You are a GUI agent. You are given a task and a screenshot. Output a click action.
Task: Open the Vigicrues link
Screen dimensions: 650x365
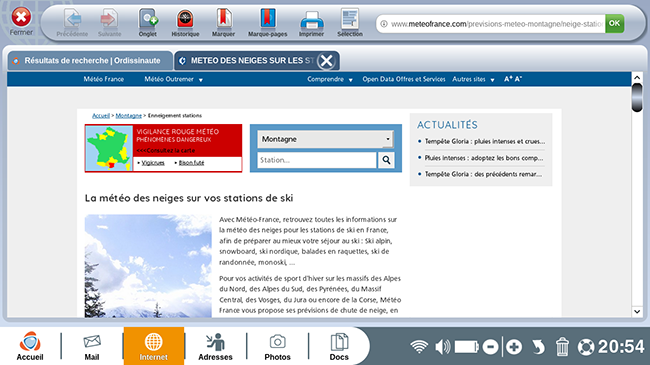153,163
